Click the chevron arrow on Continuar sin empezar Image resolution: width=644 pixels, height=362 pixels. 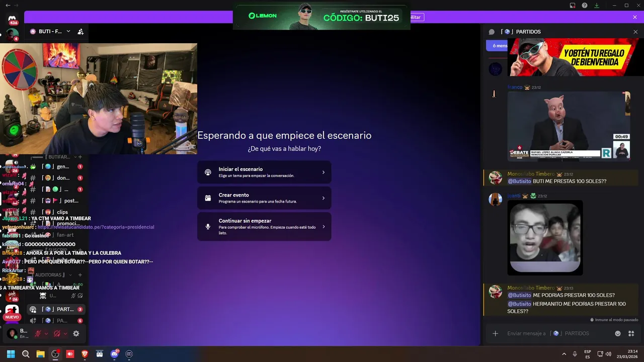[x=323, y=226]
